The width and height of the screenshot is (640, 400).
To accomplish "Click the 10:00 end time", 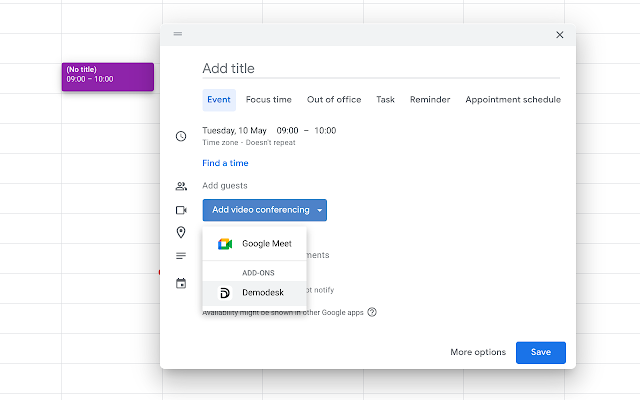I will (325, 131).
